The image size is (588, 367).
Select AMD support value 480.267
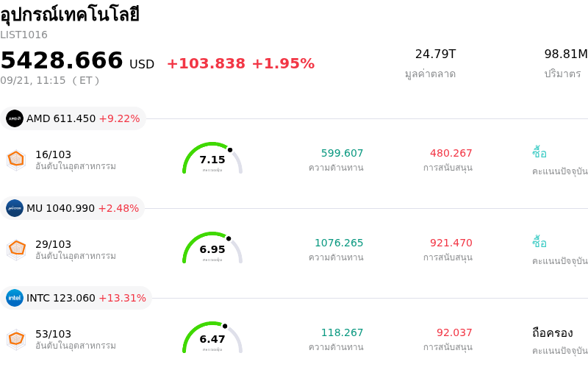(451, 153)
